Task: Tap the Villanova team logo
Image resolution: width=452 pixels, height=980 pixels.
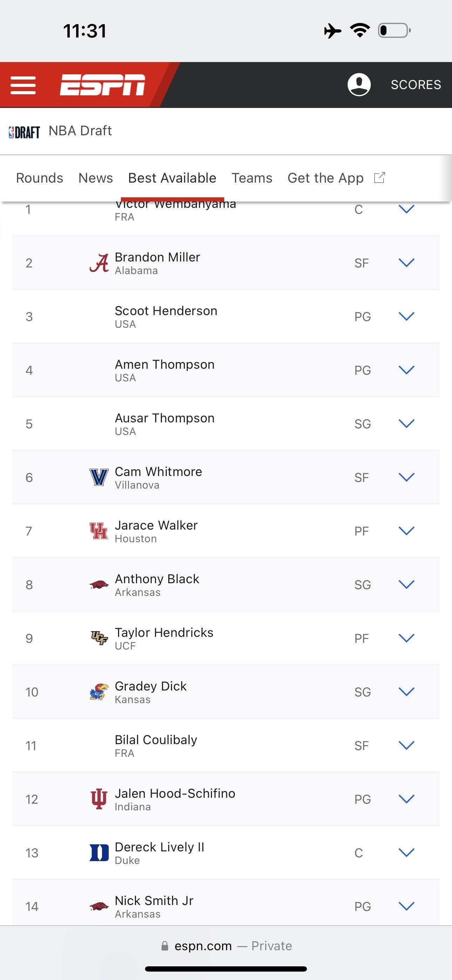Action: coord(99,477)
